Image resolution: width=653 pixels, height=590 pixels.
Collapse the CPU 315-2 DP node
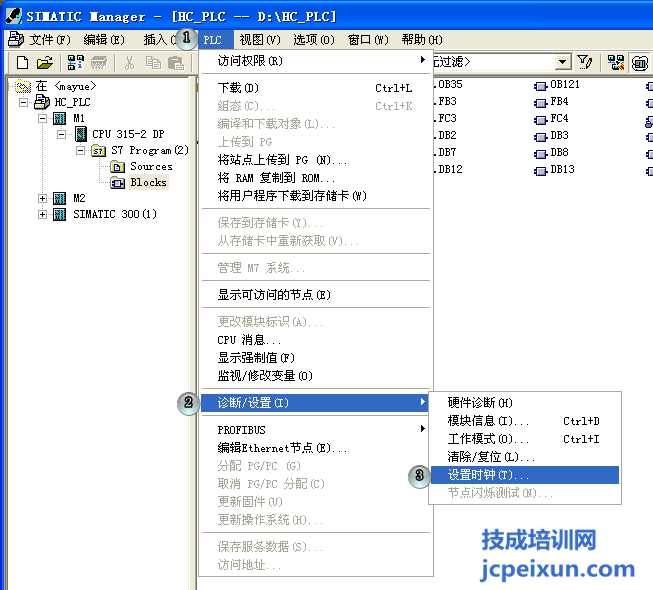point(61,134)
